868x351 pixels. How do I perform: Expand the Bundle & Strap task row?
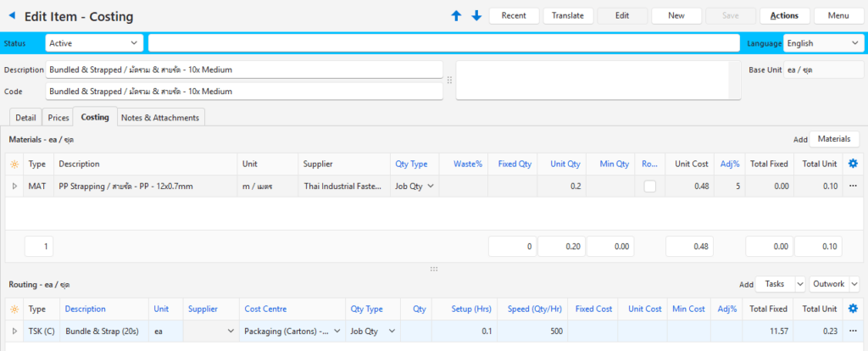pyautogui.click(x=14, y=331)
